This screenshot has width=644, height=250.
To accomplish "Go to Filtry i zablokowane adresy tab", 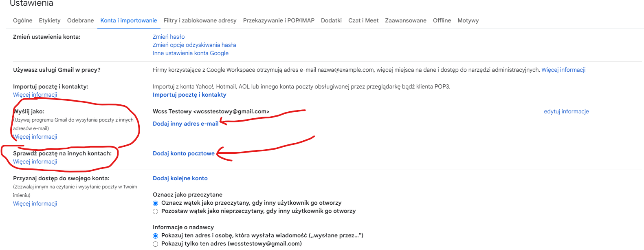I will pos(200,20).
